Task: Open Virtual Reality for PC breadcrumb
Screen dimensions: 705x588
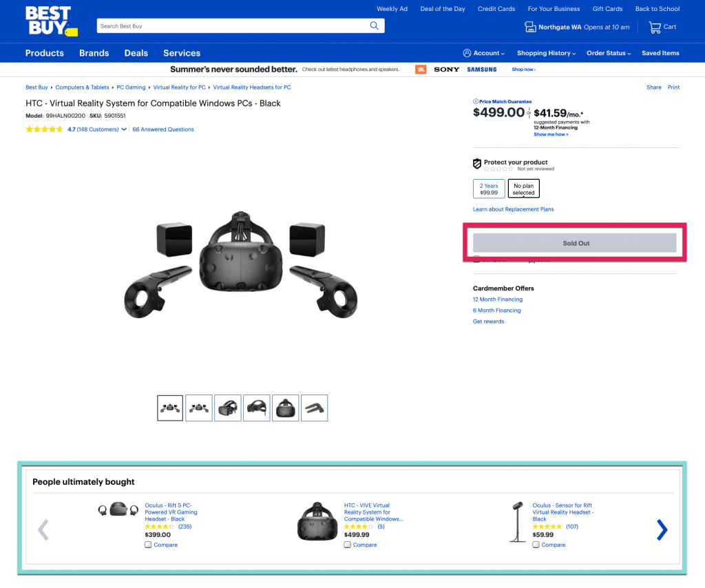Action: click(x=179, y=87)
